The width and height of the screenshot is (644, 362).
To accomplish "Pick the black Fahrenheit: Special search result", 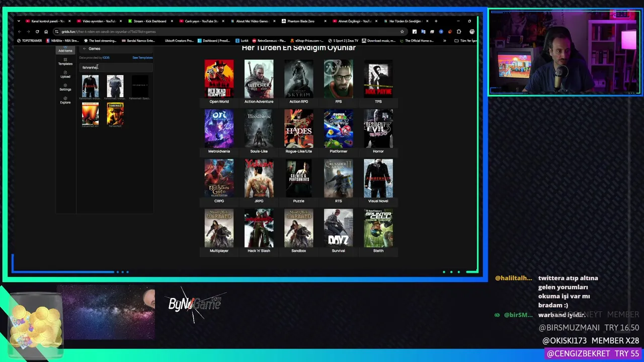I will (x=140, y=85).
